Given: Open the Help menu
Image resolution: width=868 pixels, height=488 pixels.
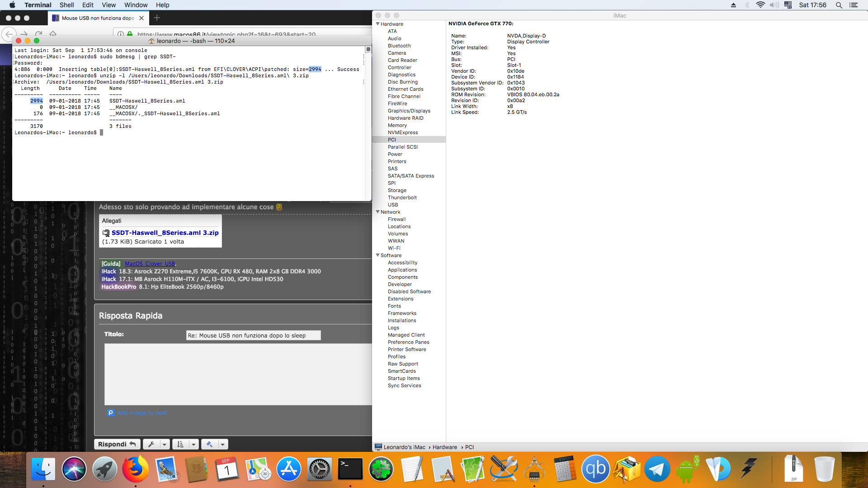Looking at the screenshot, I should tap(163, 5).
